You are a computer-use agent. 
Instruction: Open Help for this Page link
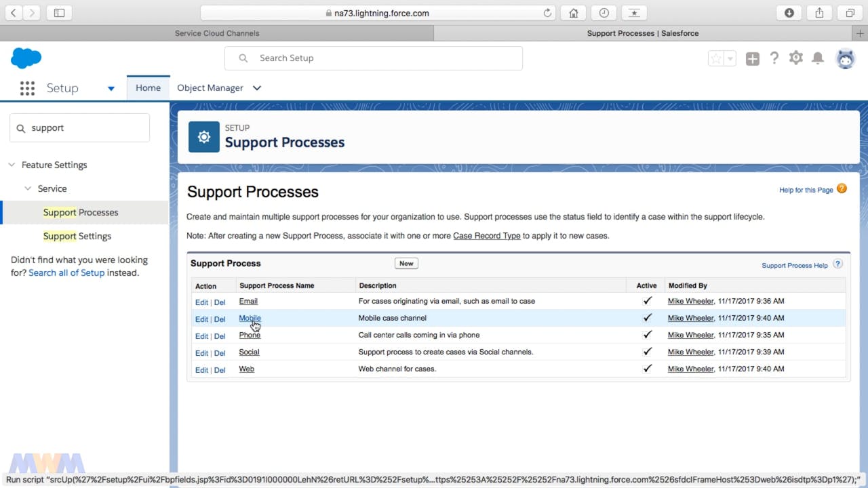click(x=806, y=190)
